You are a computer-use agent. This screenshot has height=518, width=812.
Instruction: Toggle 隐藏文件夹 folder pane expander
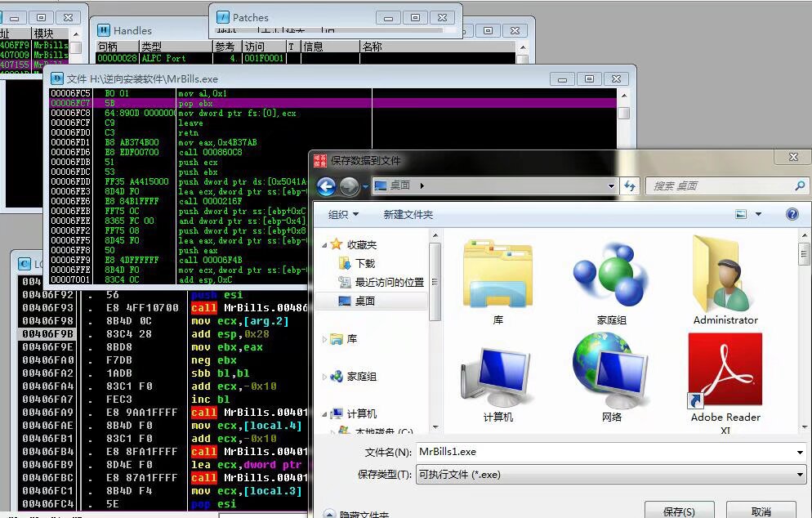tap(329, 513)
